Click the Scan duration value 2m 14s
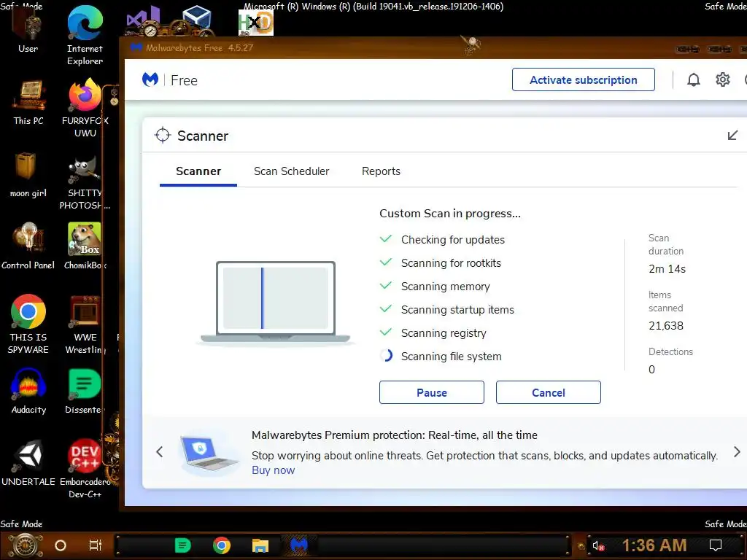 667,269
